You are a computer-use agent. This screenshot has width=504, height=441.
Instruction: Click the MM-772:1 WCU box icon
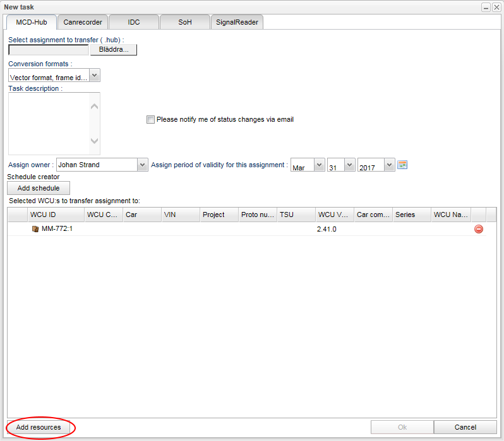pyautogui.click(x=35, y=229)
